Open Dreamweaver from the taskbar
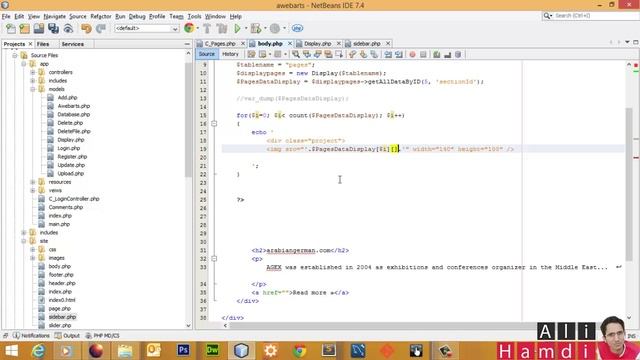 (x=212, y=351)
